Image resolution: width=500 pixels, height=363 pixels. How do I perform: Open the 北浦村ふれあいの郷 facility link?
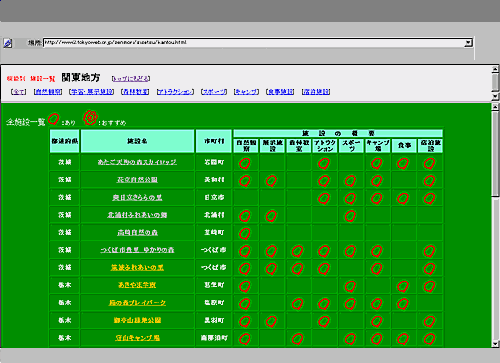point(137,215)
